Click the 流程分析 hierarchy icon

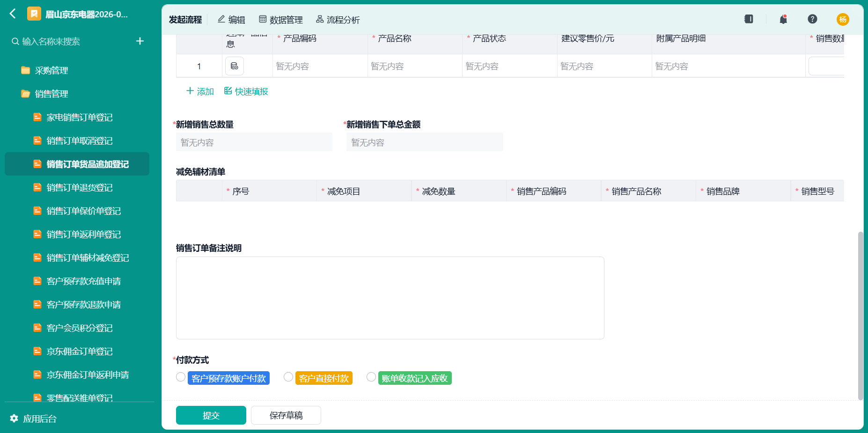[x=320, y=19]
